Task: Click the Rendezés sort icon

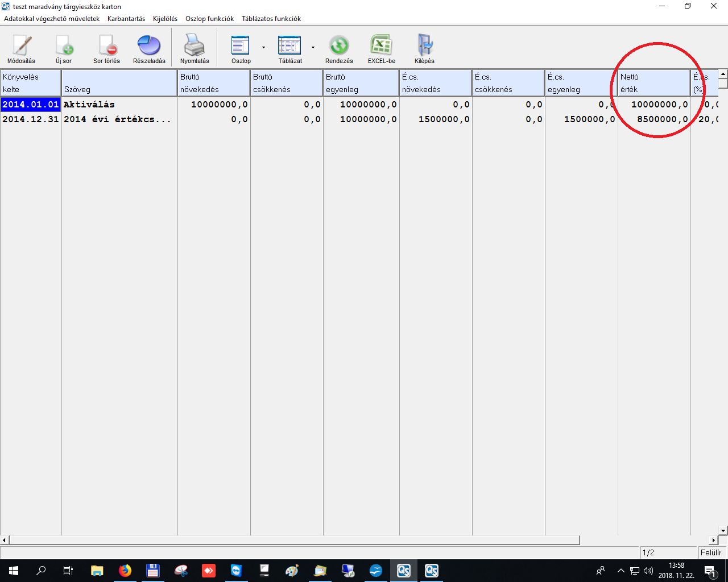Action: click(x=339, y=45)
